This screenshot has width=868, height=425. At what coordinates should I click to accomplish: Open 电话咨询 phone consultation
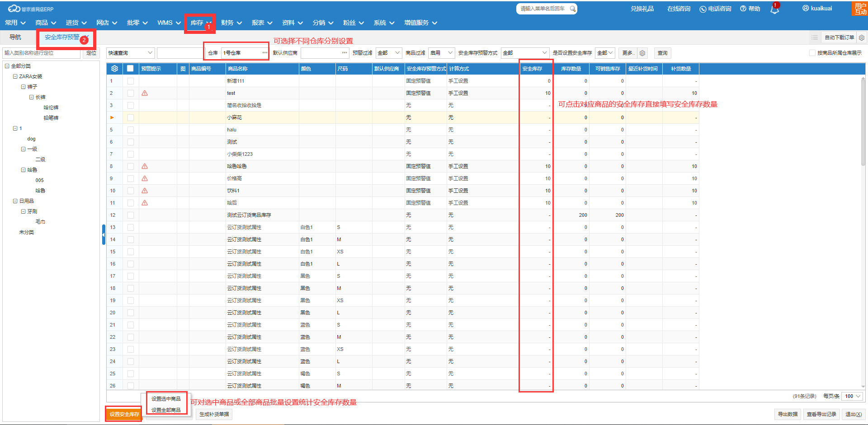coord(715,9)
